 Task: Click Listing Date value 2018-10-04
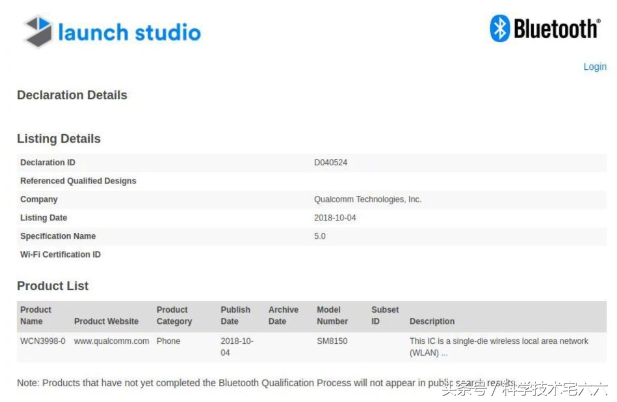click(x=335, y=218)
